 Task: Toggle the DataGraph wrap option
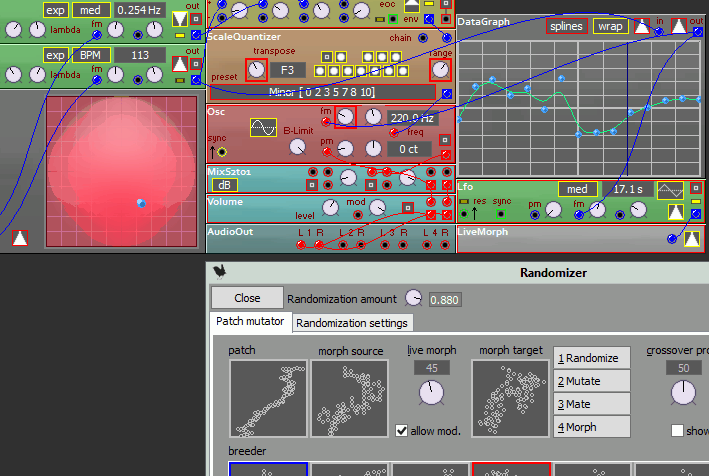pos(609,26)
